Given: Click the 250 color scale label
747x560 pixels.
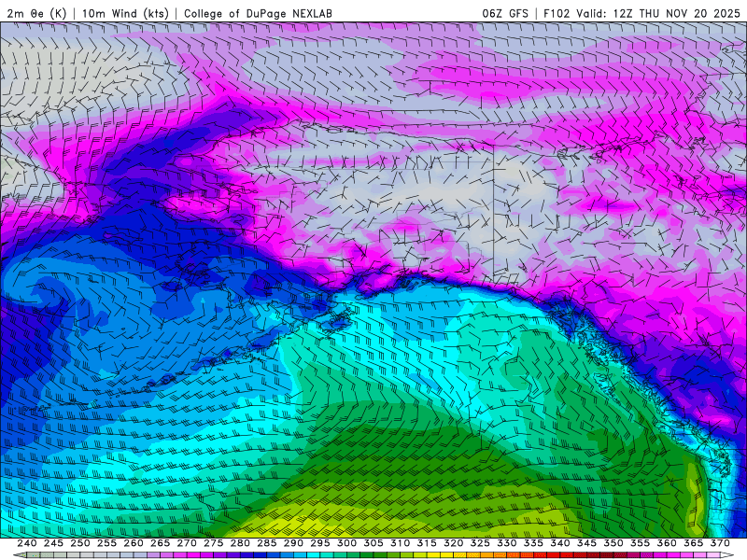Looking at the screenshot, I should (80, 543).
